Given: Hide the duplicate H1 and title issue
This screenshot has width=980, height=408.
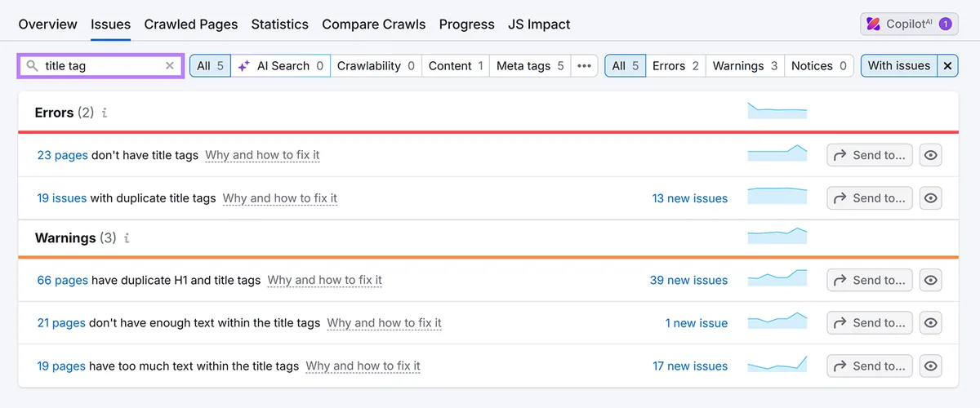Looking at the screenshot, I should [x=930, y=280].
